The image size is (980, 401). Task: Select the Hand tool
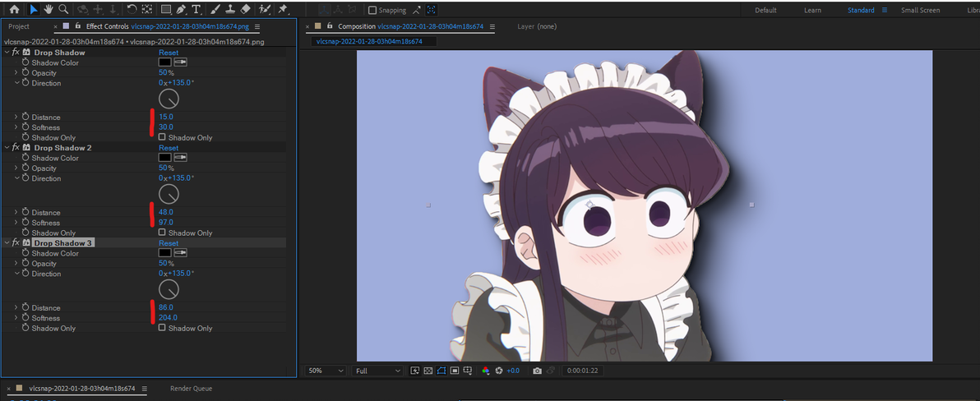[49, 9]
